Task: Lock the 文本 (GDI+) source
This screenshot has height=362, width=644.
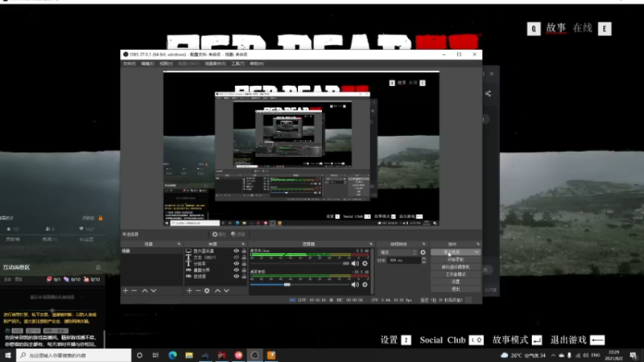Action: click(244, 257)
